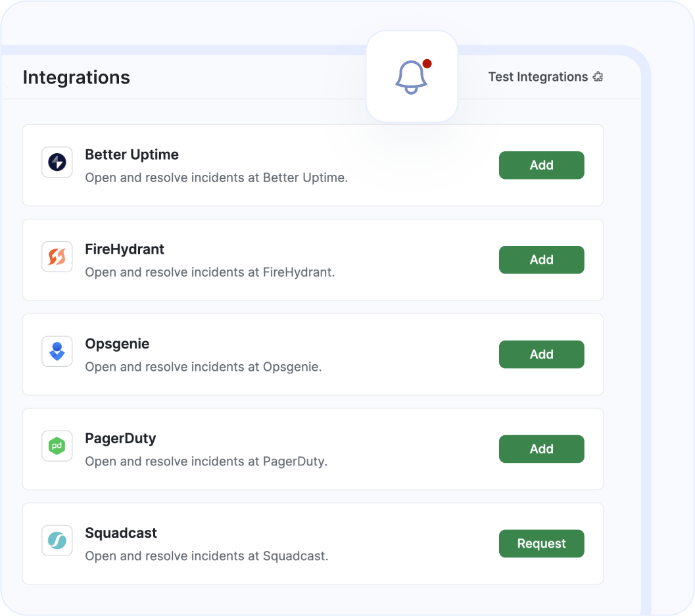
Task: Select the PagerDuty integration row
Action: pyautogui.click(x=312, y=448)
